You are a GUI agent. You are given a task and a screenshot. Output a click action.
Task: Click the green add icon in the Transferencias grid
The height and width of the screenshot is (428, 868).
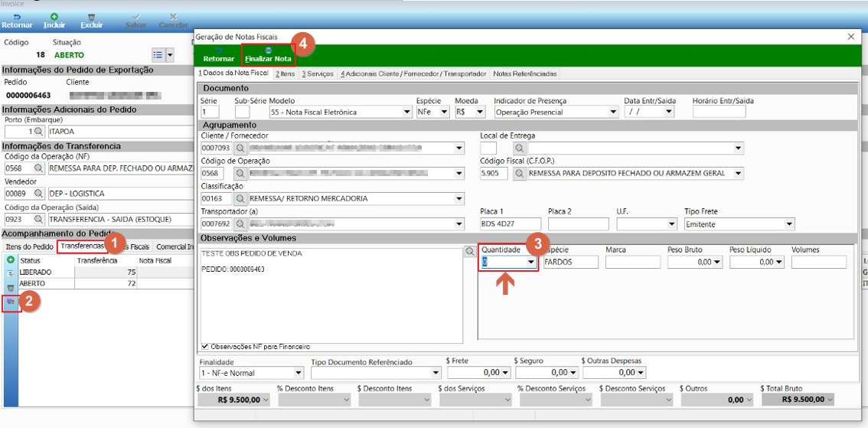tap(10, 259)
